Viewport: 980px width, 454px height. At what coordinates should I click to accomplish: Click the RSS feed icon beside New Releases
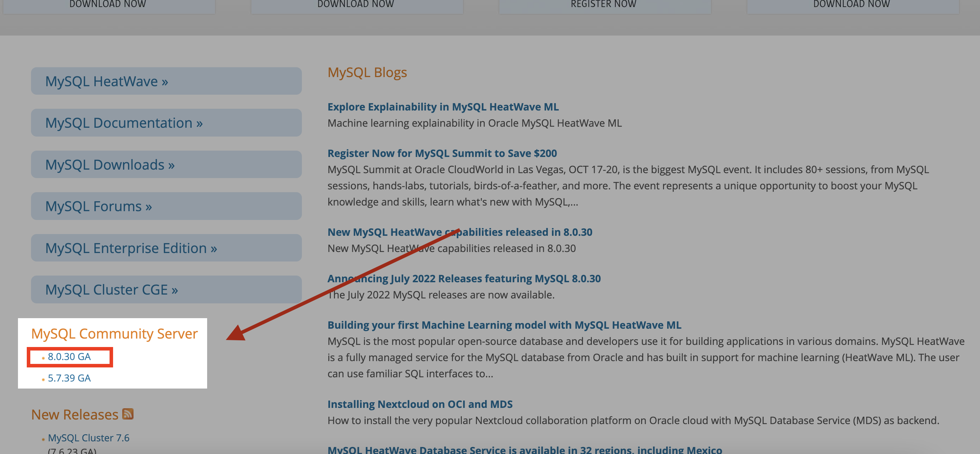[128, 414]
